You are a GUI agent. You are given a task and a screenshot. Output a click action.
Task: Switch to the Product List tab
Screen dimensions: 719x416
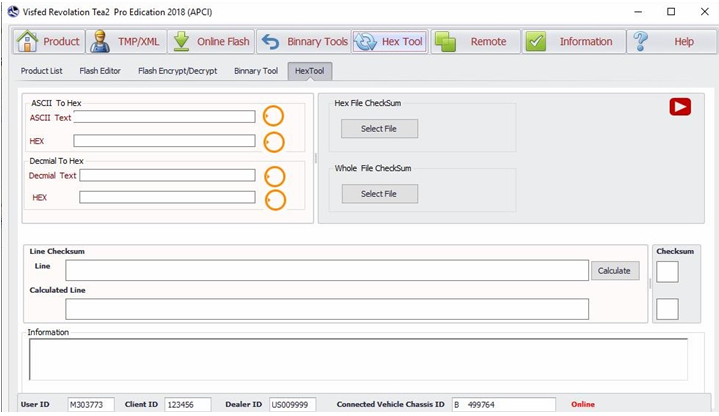42,71
